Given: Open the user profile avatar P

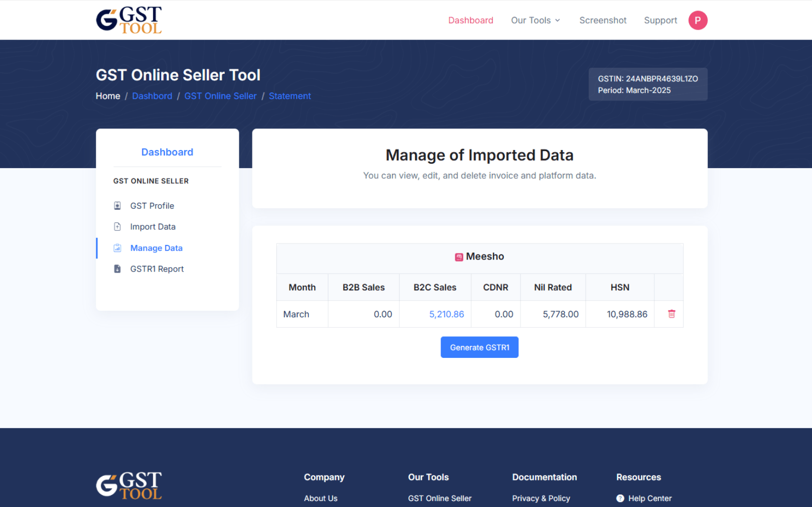Looking at the screenshot, I should (698, 21).
